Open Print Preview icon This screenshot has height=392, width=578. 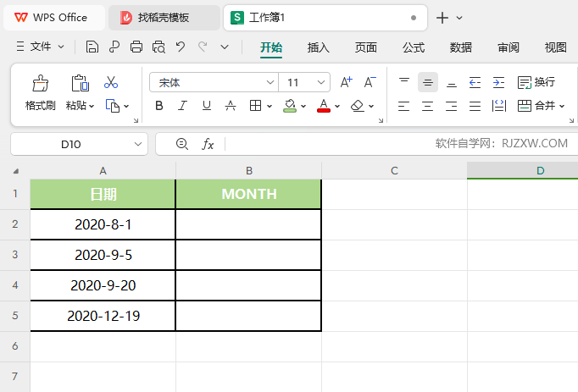(158, 47)
